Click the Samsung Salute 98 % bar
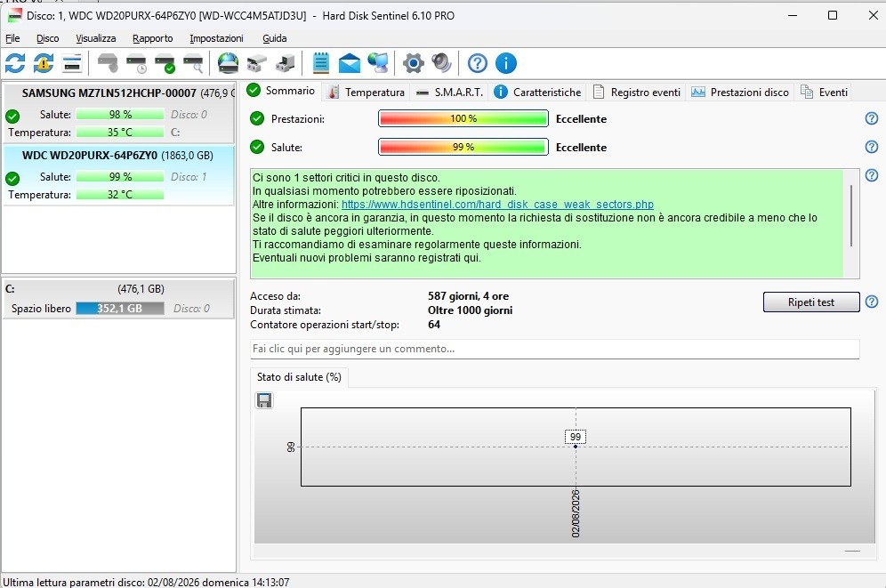 tap(120, 114)
